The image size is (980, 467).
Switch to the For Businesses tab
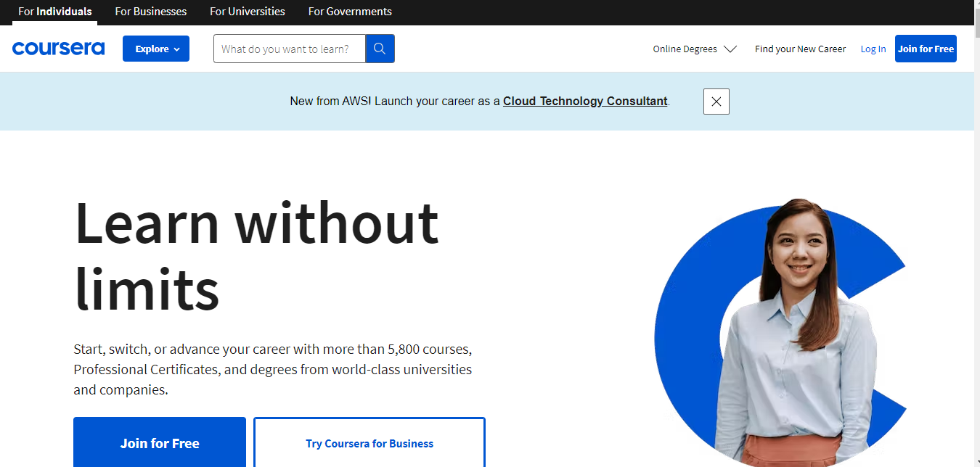coord(150,12)
